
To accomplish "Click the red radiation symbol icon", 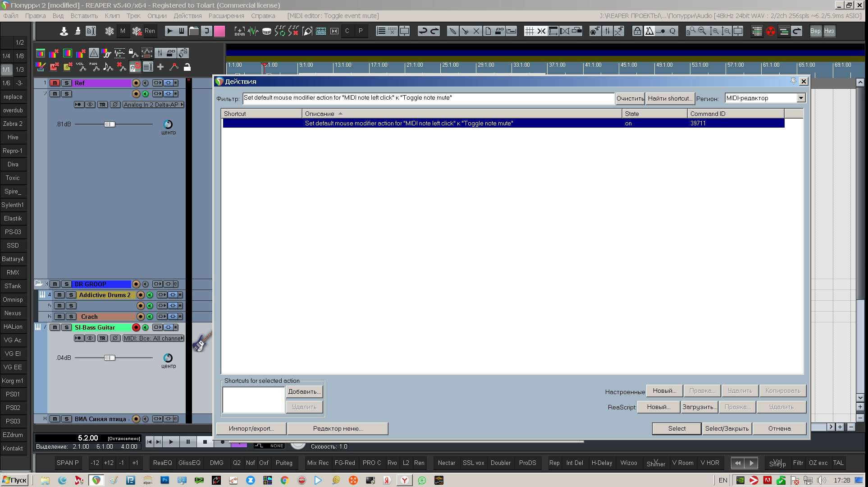I will pos(771,31).
